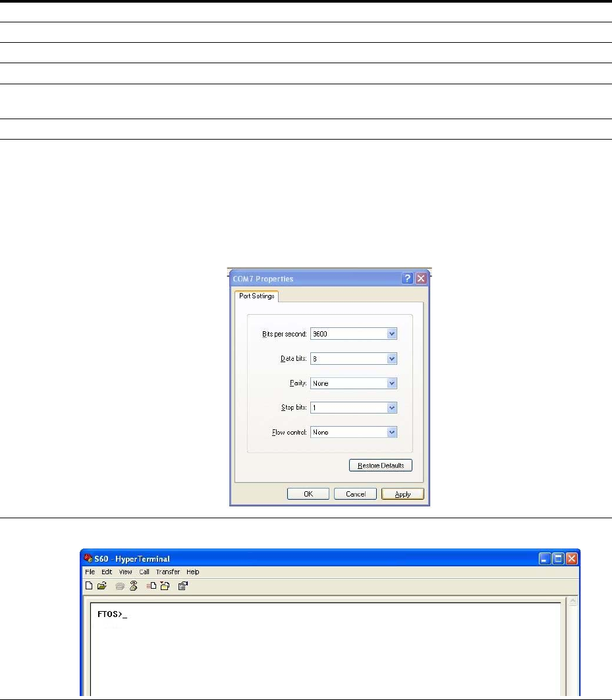Click the greyed Call phone icon in HyperTerminal
This screenshot has width=612, height=700.
click(x=120, y=586)
